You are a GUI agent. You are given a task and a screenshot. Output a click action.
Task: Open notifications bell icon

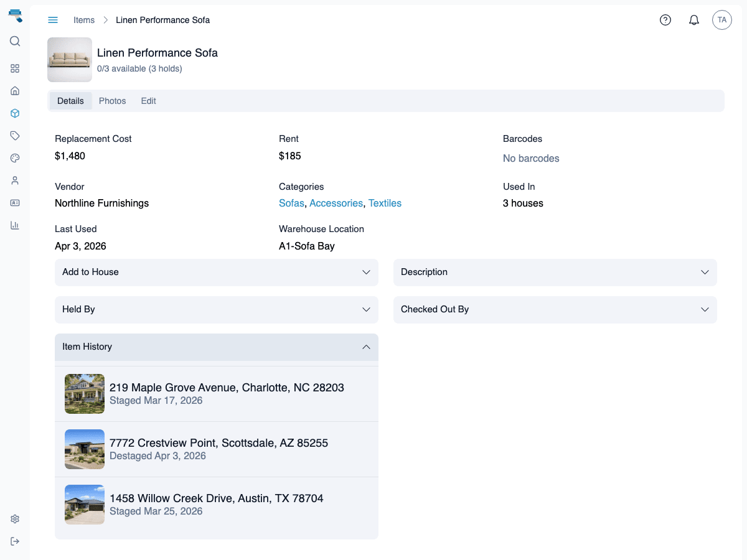[x=694, y=20]
